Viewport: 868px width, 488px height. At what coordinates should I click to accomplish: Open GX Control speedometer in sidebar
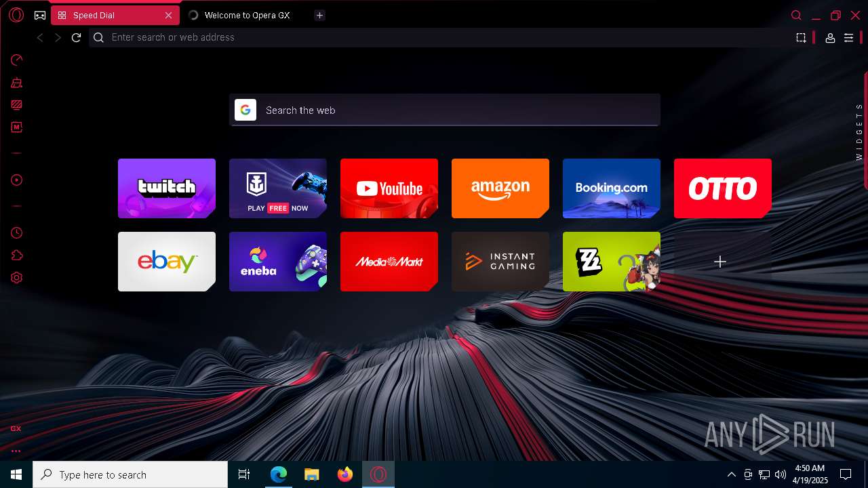click(x=17, y=60)
